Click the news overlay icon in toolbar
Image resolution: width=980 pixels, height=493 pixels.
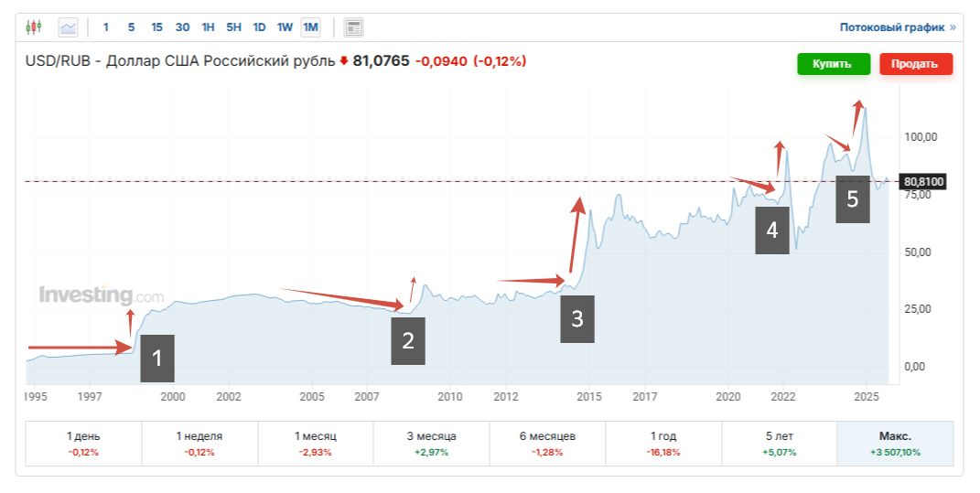coord(353,27)
